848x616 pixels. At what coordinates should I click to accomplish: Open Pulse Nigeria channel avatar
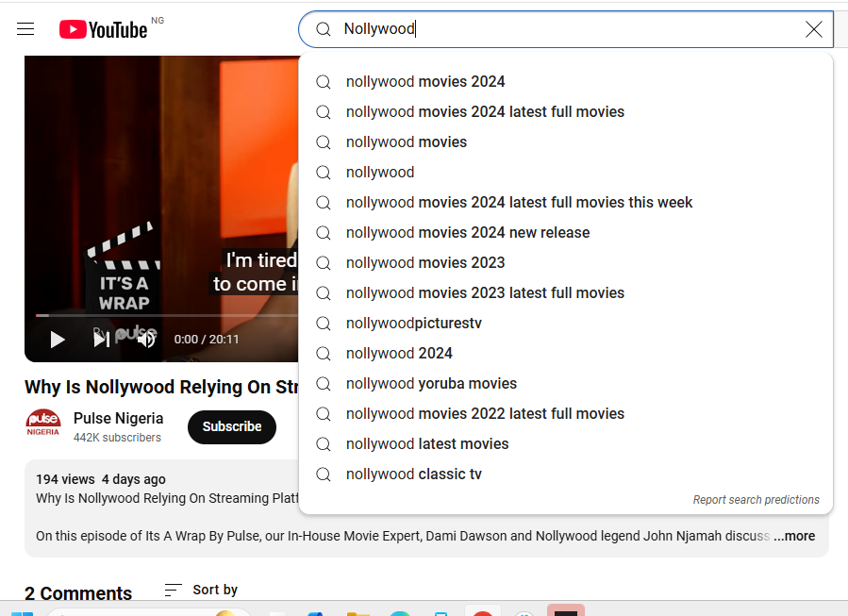(x=42, y=425)
